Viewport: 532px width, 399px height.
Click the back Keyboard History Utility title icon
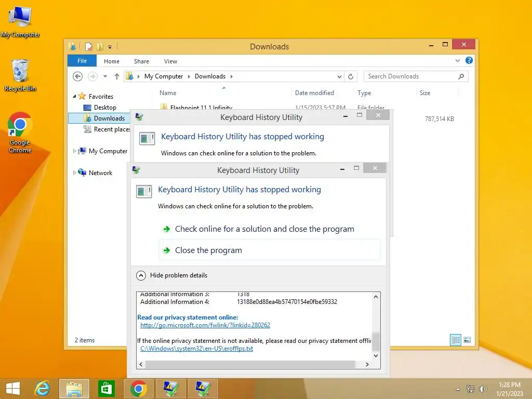pos(139,117)
